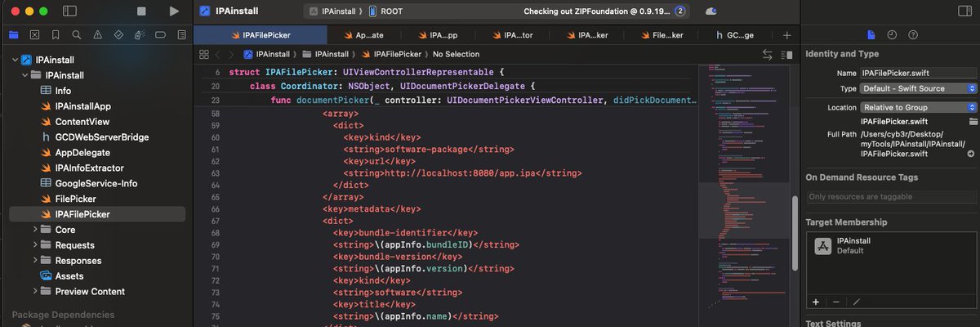Open the Find navigator magnifier

[x=76, y=35]
